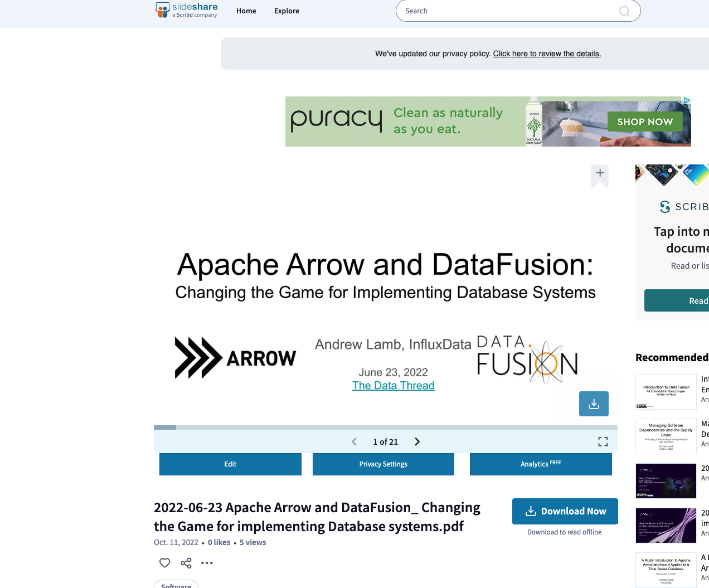Click the AdChoices icon on banner ad
This screenshot has height=588, width=709.
[687, 100]
